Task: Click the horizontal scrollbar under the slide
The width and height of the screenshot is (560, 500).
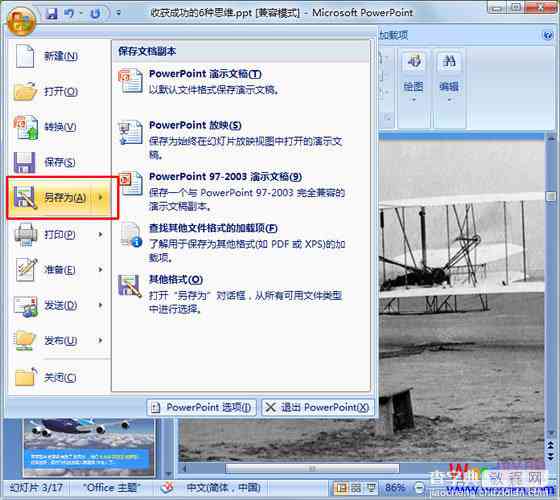Action: point(312,468)
